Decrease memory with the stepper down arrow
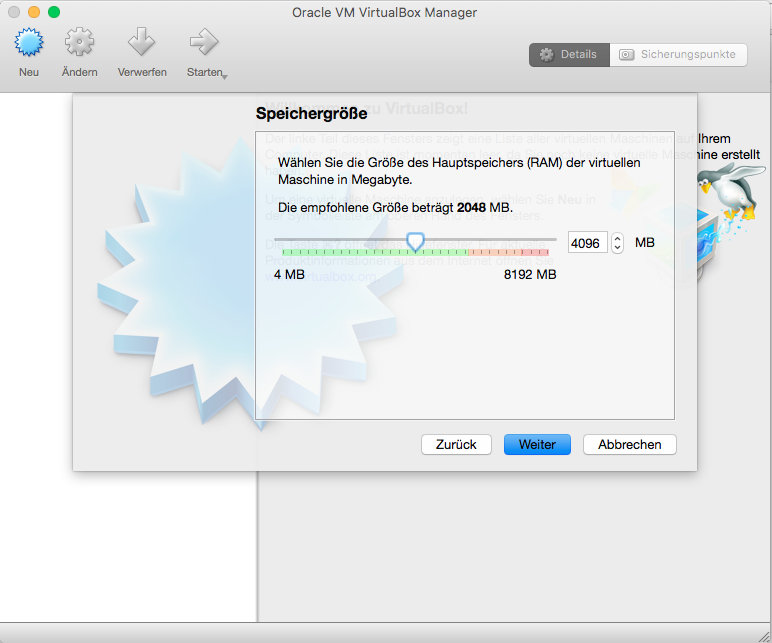This screenshot has width=772, height=643. click(617, 247)
